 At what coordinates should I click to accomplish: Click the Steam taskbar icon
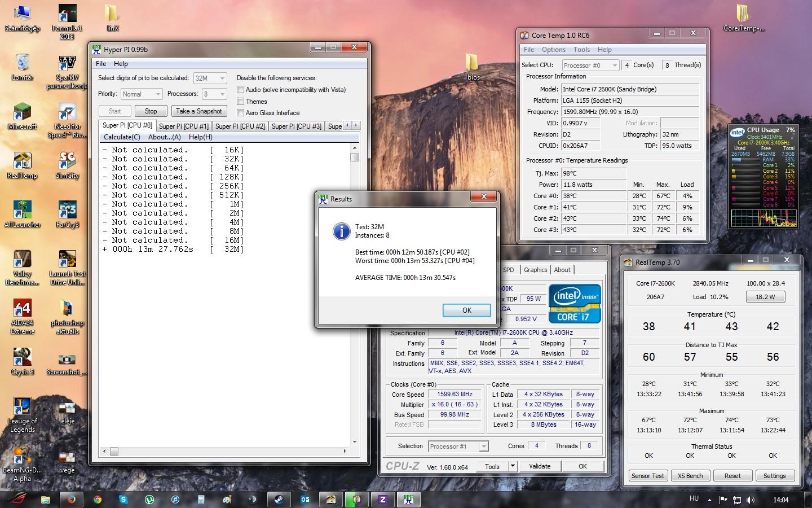279,499
